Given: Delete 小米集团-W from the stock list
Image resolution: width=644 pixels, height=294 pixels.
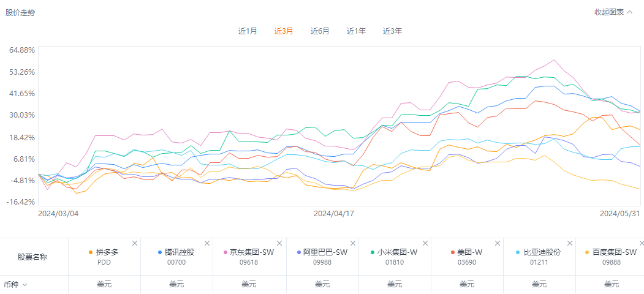Looking at the screenshot, I should point(424,243).
